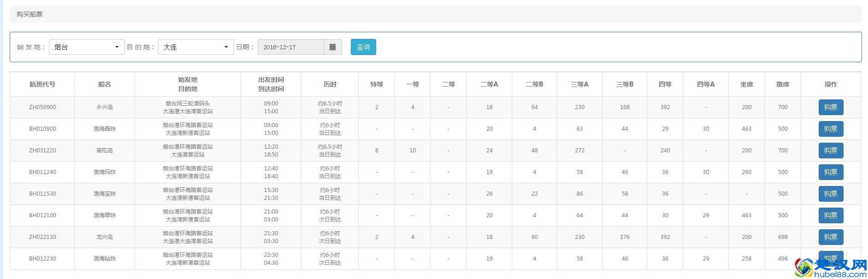The image size is (868, 279).
Task: Open the calendar date picker icon
Action: tap(333, 47)
